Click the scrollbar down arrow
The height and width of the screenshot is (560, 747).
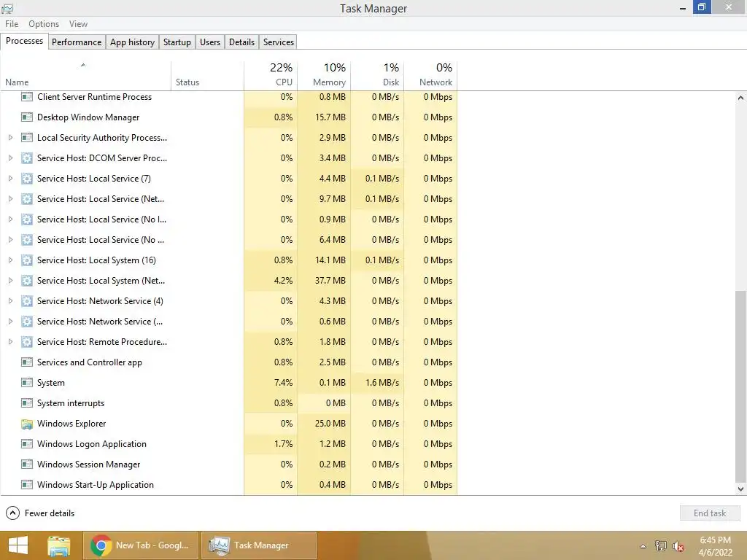(x=740, y=489)
